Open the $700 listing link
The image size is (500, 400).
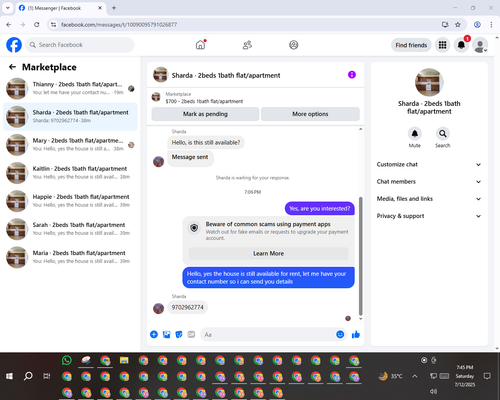click(204, 101)
